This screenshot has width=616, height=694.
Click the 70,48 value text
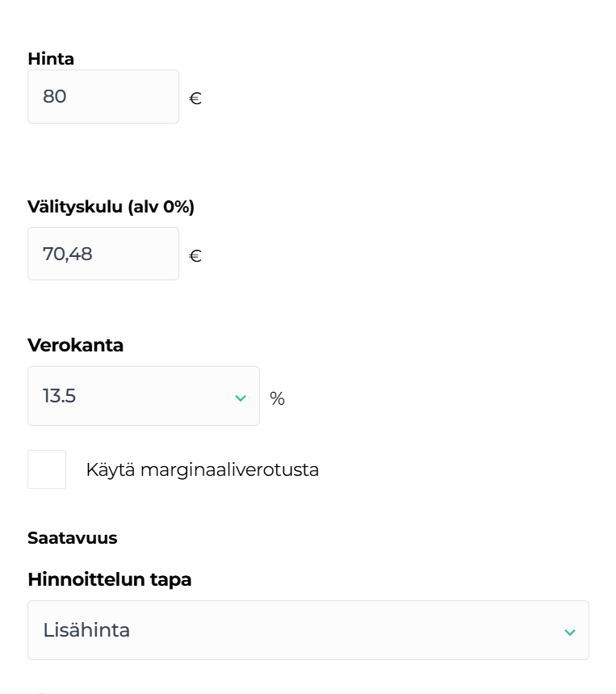click(67, 254)
